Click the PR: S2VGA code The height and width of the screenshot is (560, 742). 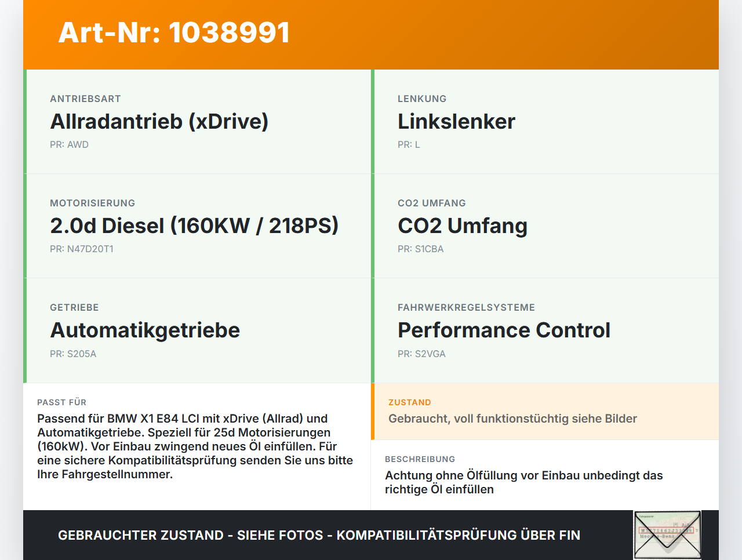[421, 354]
